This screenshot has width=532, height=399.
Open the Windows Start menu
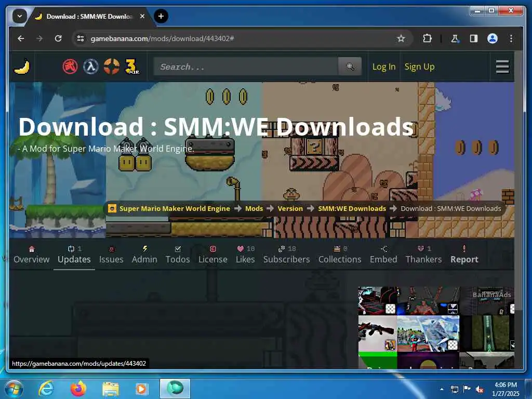[14, 389]
